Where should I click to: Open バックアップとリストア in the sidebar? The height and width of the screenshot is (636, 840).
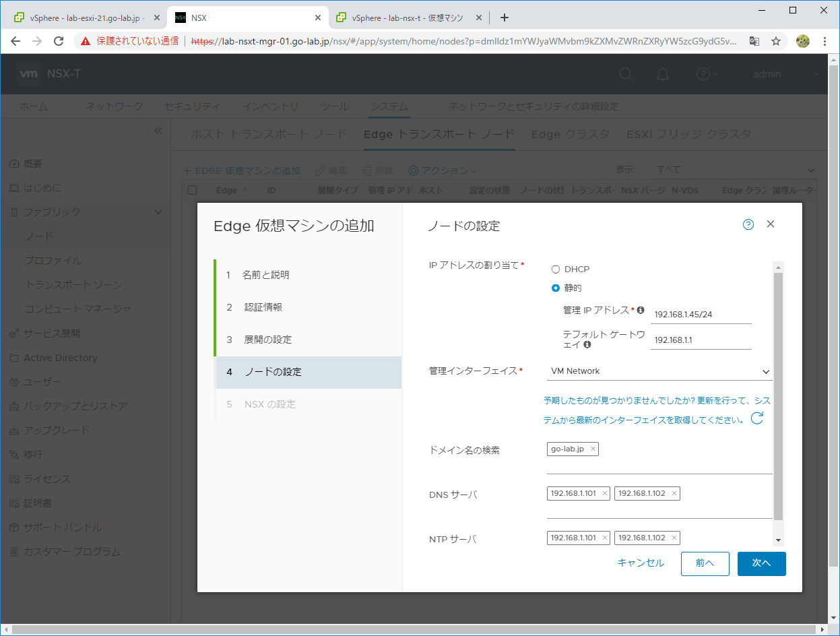click(x=75, y=406)
